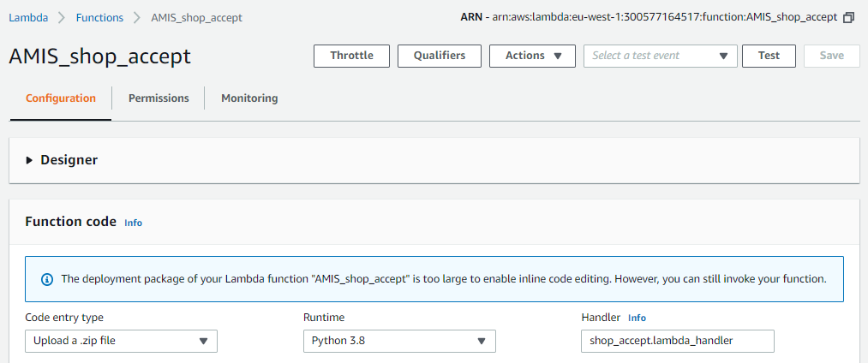Open the Code entry type dropdown

coord(121,341)
